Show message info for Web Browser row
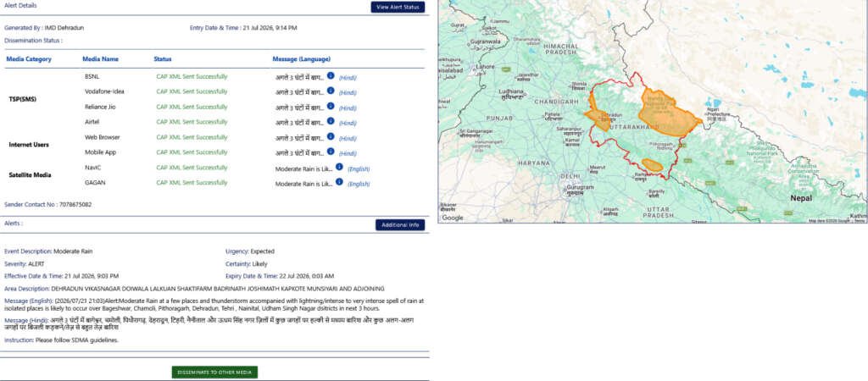The width and height of the screenshot is (868, 381). point(331,136)
